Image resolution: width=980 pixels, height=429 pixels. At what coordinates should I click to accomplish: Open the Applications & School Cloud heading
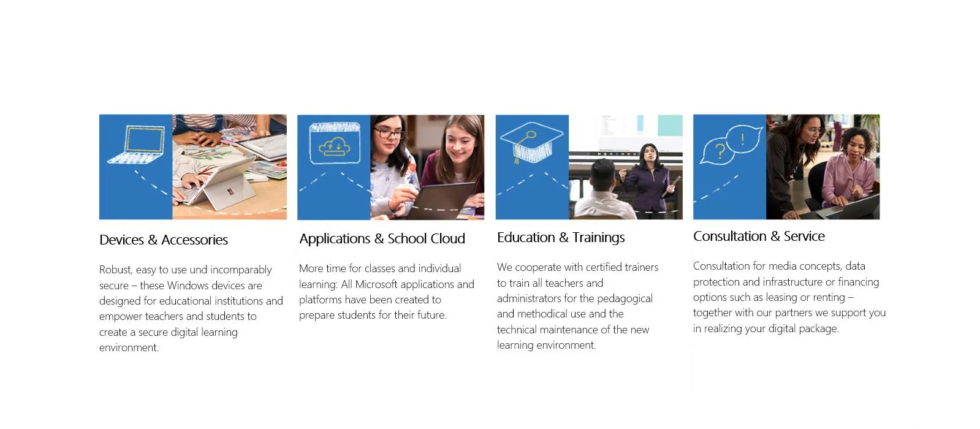click(382, 238)
